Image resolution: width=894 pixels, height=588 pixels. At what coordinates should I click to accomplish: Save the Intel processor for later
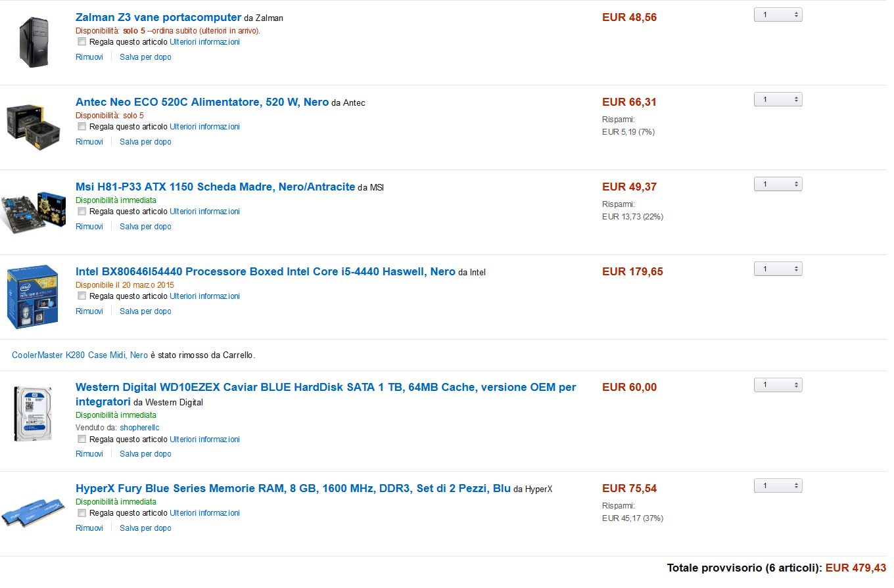(145, 311)
